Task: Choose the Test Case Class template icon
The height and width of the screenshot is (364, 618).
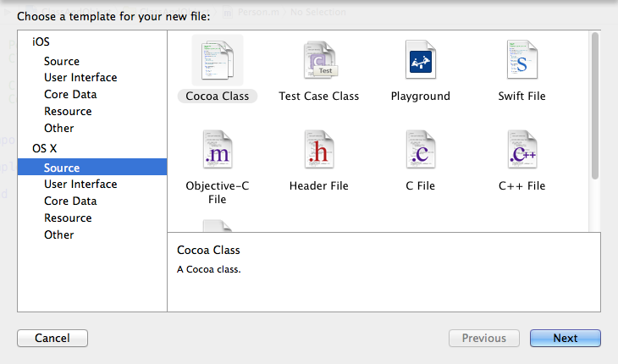Action: pos(319,60)
